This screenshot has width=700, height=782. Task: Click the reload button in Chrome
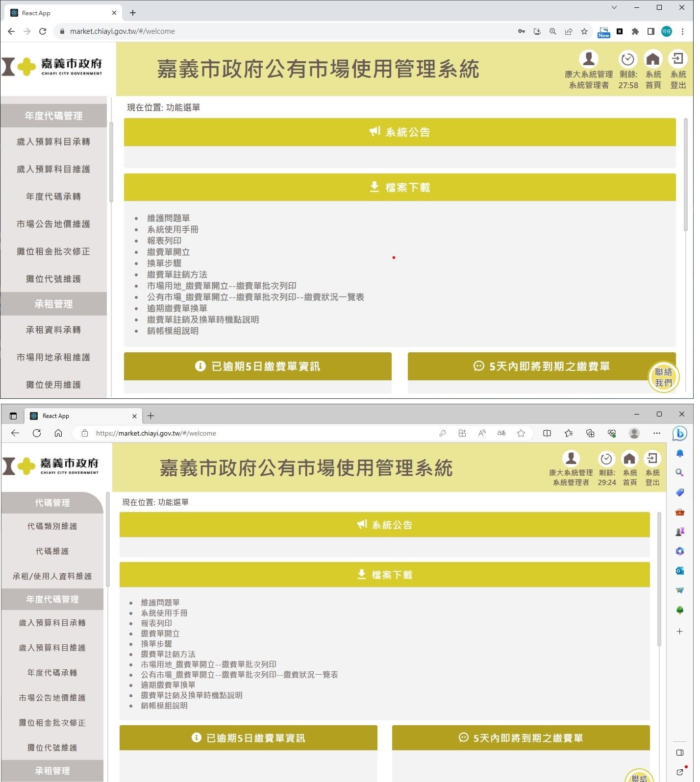tap(43, 31)
